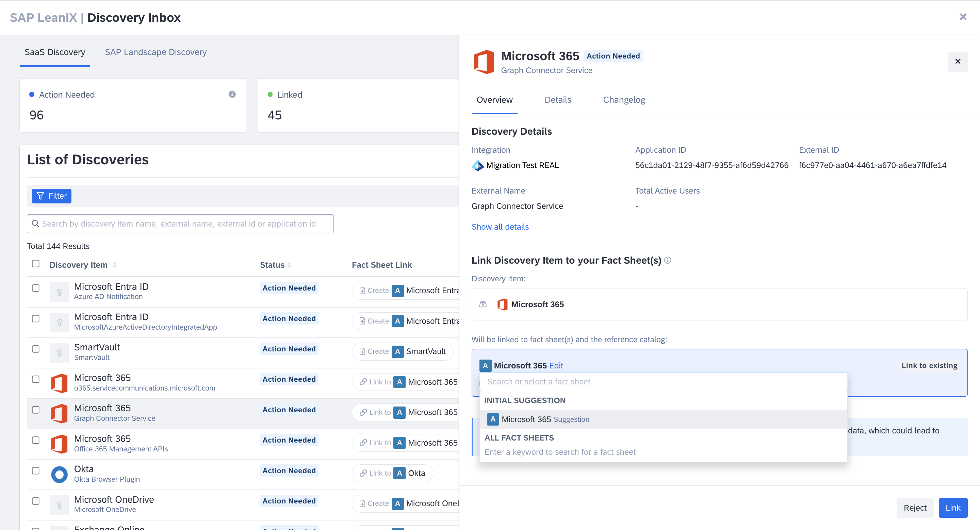
Task: Click placeholder icon for SmartVault row
Action: click(x=59, y=353)
